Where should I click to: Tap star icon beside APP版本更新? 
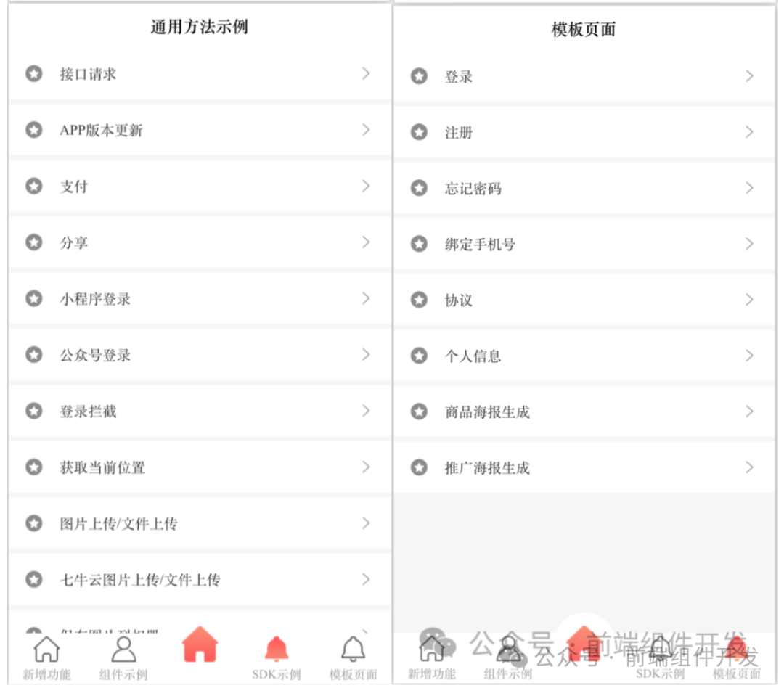point(34,130)
